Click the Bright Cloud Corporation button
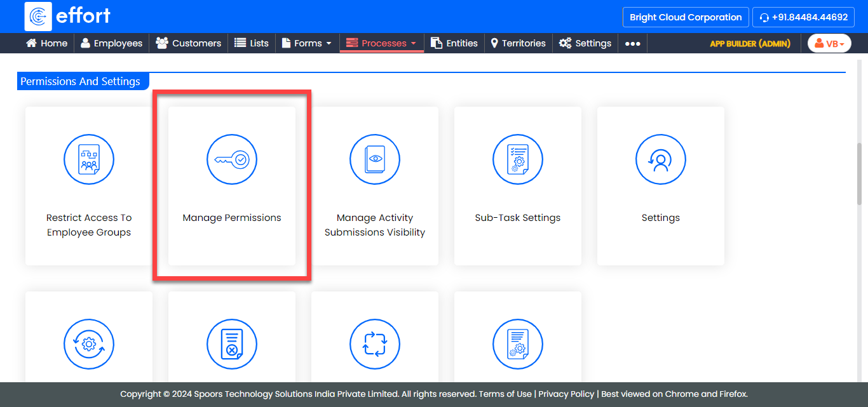 (686, 17)
